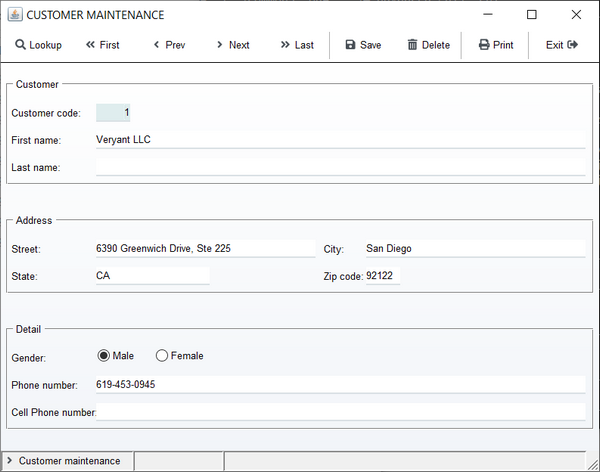Print the customer record
The image size is (600, 472).
pyautogui.click(x=495, y=45)
